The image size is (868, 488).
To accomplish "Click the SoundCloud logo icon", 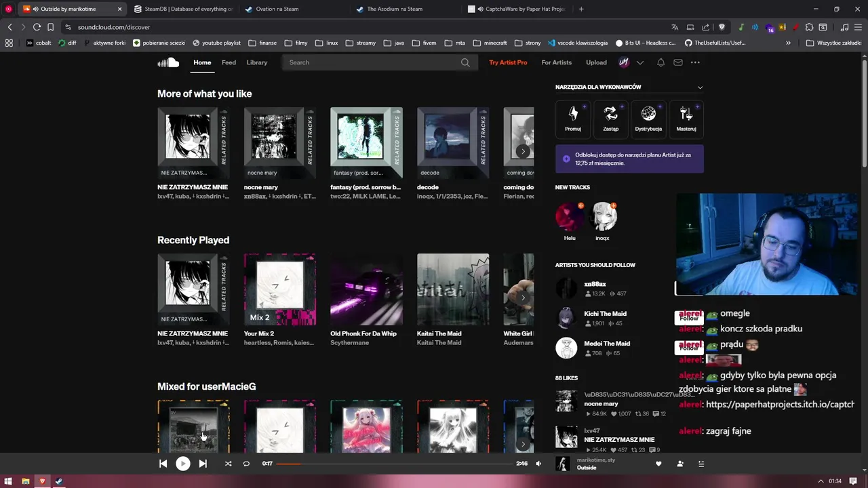I will pyautogui.click(x=168, y=62).
